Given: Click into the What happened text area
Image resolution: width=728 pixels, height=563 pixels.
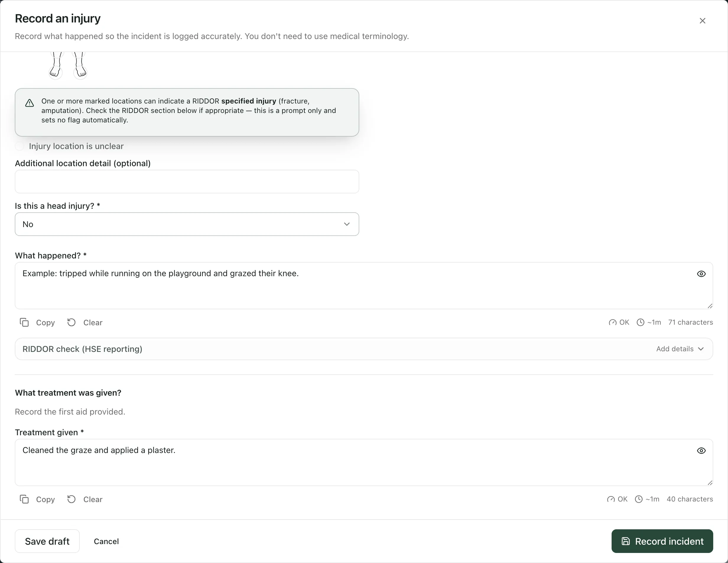Looking at the screenshot, I should 364,286.
